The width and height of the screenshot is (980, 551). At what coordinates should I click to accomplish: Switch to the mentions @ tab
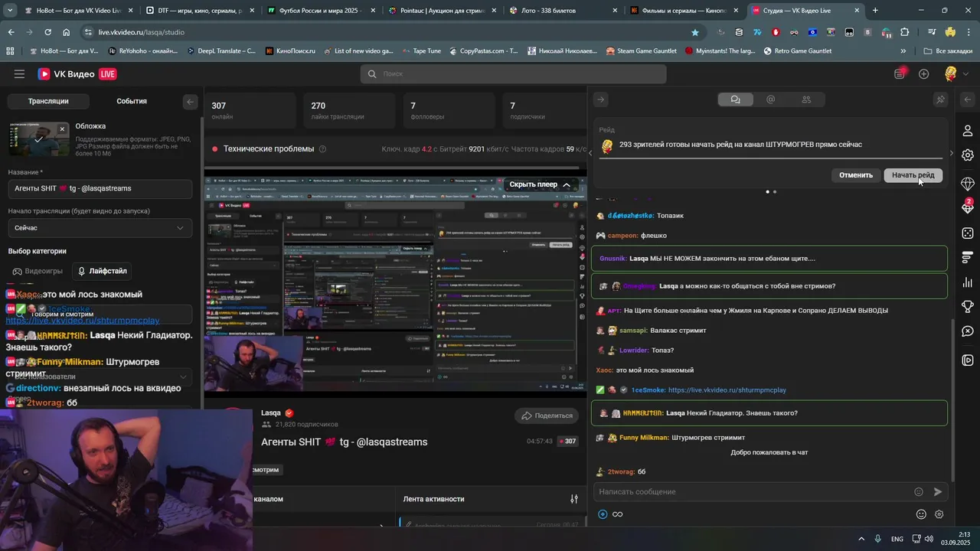pos(771,99)
